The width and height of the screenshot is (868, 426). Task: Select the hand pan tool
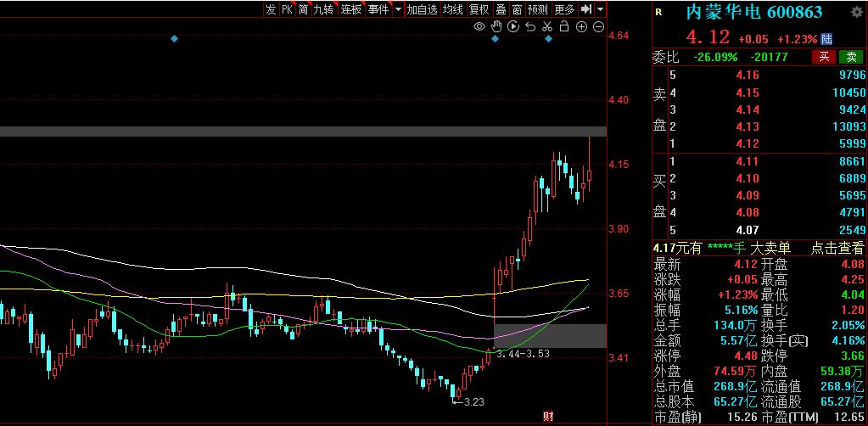point(496,27)
